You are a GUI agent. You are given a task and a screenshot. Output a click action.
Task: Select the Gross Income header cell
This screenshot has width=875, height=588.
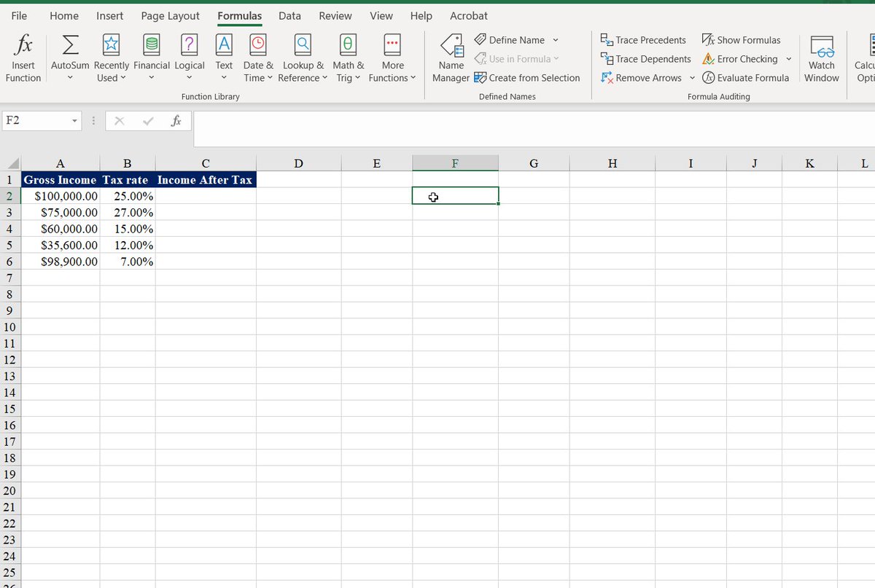coord(61,179)
